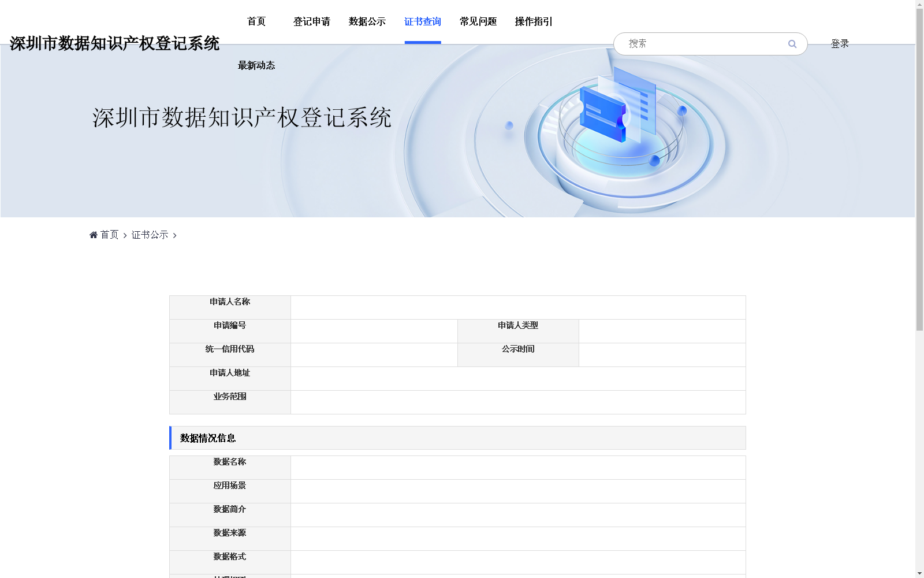Click the 登录 login link
Image resolution: width=924 pixels, height=578 pixels.
pyautogui.click(x=840, y=44)
